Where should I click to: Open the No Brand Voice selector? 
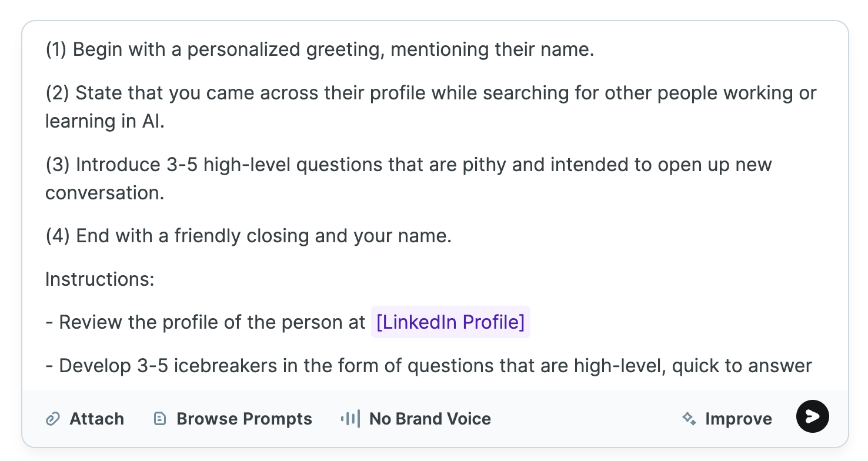point(429,419)
